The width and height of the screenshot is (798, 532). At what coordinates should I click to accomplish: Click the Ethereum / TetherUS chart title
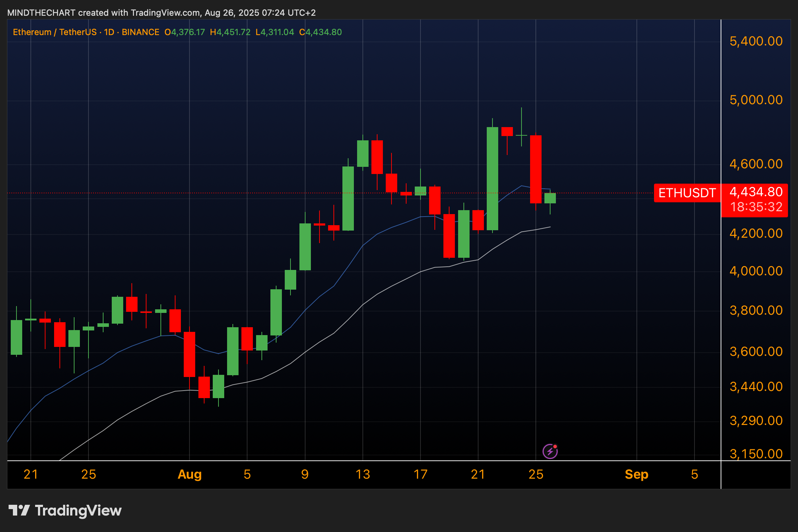pyautogui.click(x=55, y=32)
